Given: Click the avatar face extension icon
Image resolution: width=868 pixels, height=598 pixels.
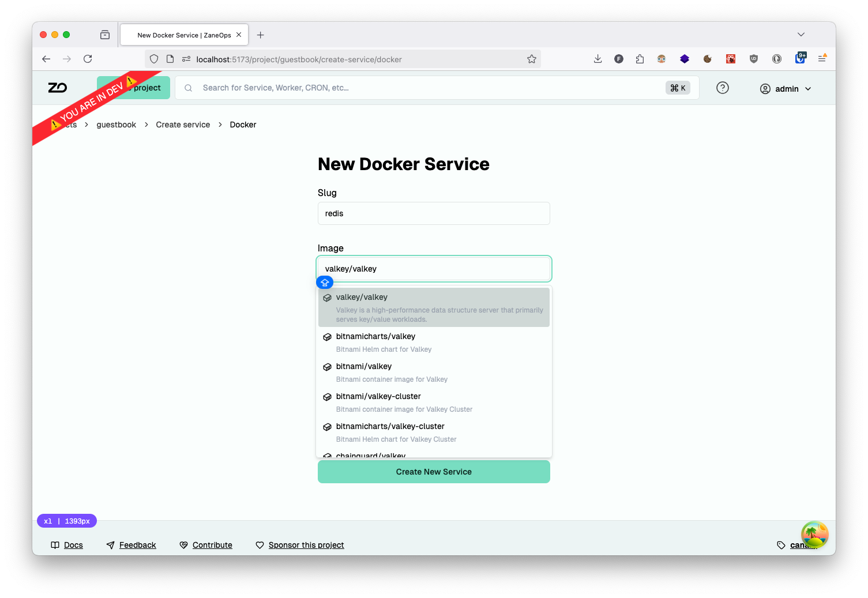Looking at the screenshot, I should coord(662,59).
